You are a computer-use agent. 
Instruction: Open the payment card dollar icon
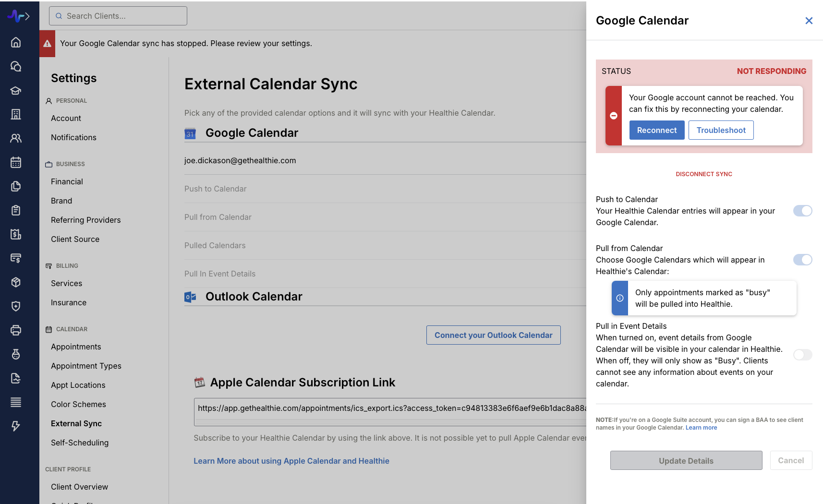[16, 258]
